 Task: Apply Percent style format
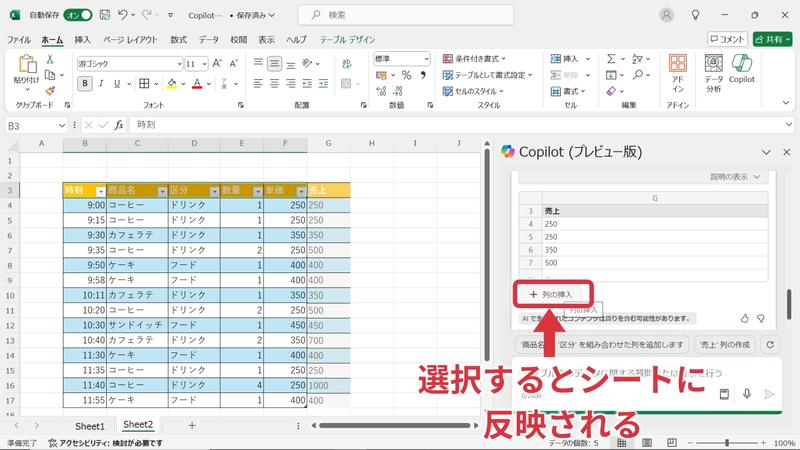[x=406, y=75]
